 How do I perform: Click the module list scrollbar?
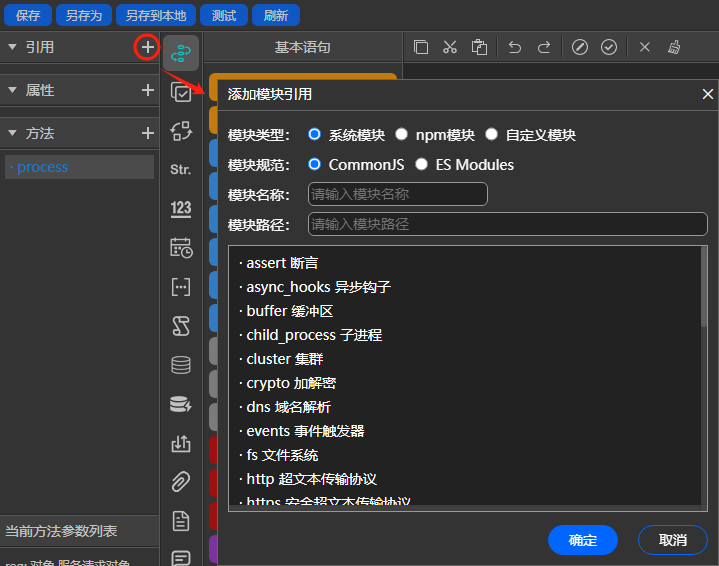pos(704,287)
